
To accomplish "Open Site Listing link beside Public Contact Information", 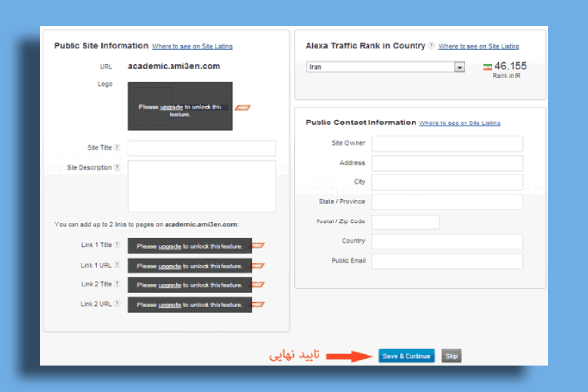I will tap(461, 123).
